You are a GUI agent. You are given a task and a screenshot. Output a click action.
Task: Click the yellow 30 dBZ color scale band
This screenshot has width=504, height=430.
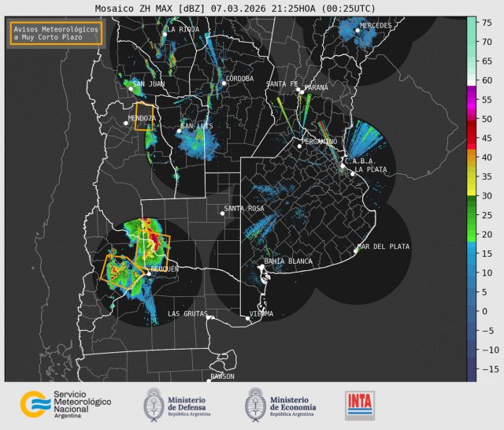pyautogui.click(x=472, y=191)
